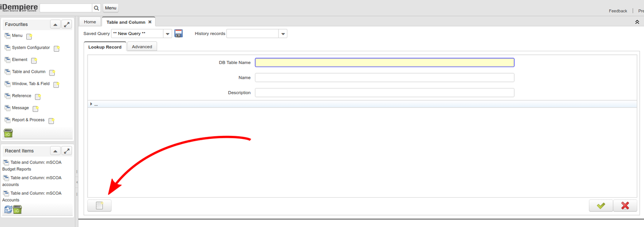644x227 pixels.
Task: Expand the Recent Items panel to full size
Action: click(67, 151)
